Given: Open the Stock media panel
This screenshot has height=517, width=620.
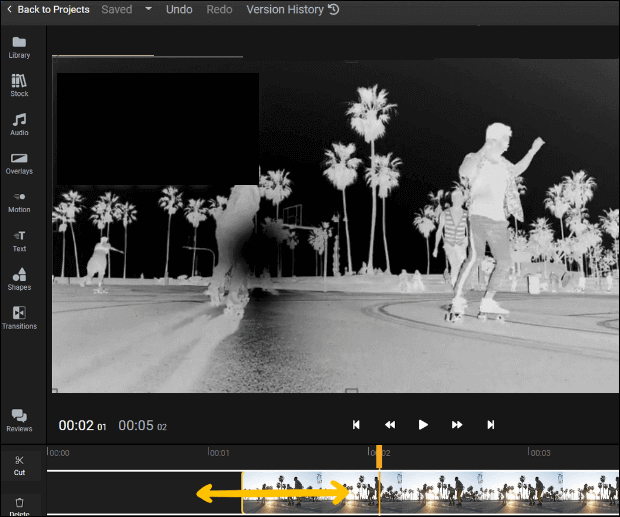Looking at the screenshot, I should tap(19, 86).
